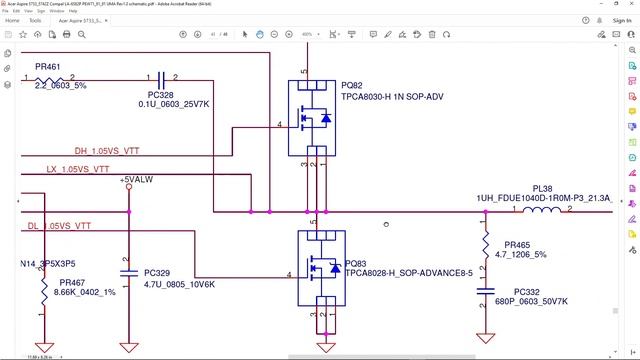Open the find text magnifier
The height and width of the screenshot is (360, 640).
pos(82,35)
